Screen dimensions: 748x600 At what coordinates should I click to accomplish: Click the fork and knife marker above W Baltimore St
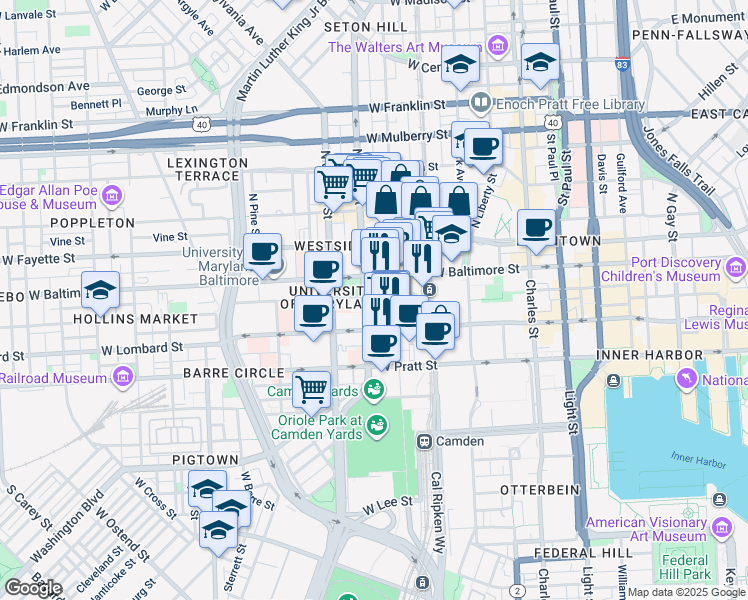tap(422, 260)
